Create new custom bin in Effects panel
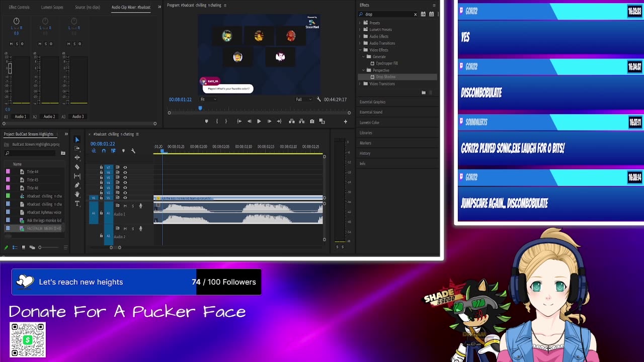Viewport: 644px width, 362px height. click(x=423, y=93)
